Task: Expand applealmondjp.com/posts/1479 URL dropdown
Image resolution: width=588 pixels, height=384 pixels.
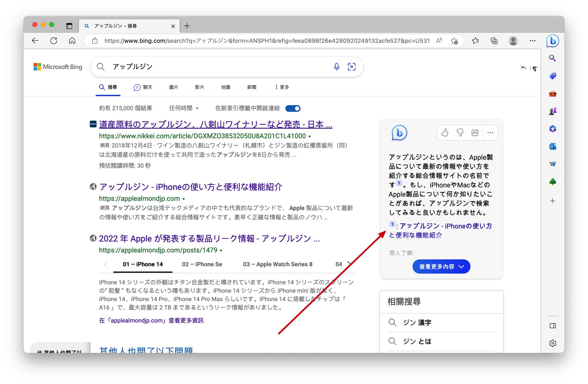Action: (x=221, y=251)
